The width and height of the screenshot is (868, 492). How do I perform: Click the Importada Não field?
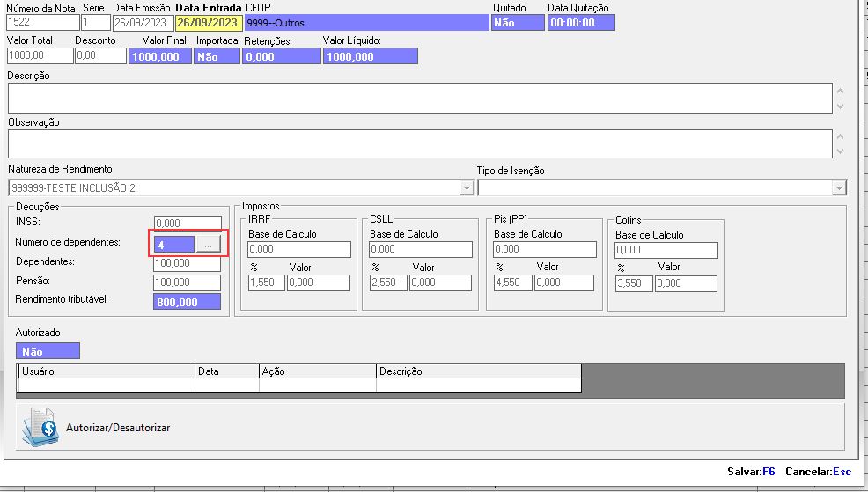tap(217, 56)
